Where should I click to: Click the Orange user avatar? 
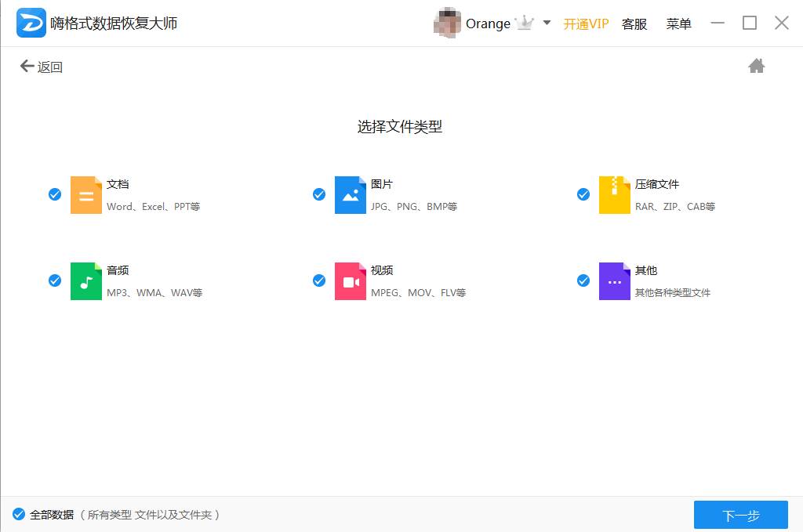click(447, 23)
